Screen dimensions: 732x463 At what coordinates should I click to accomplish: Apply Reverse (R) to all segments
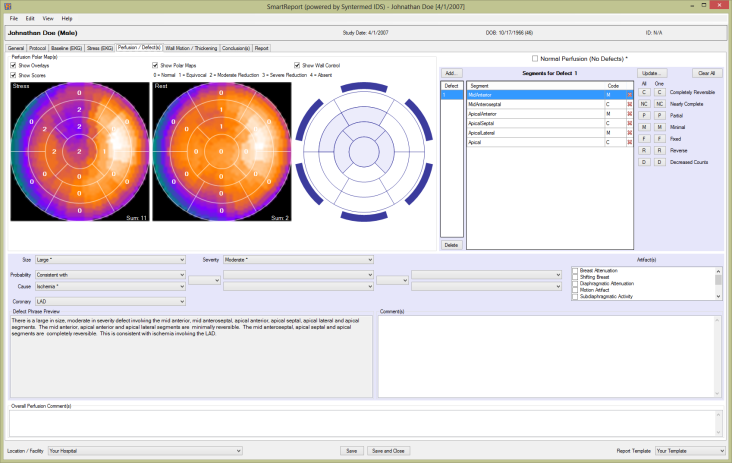coord(645,150)
